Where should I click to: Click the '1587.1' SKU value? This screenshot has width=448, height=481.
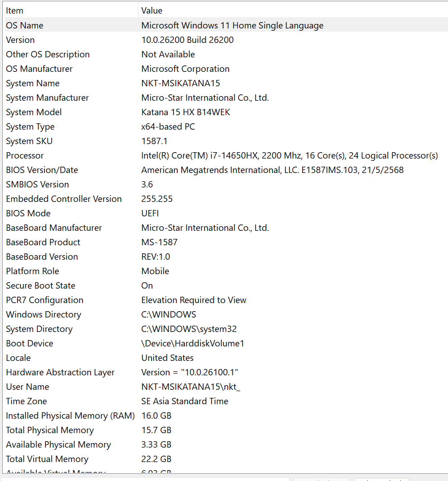[154, 141]
